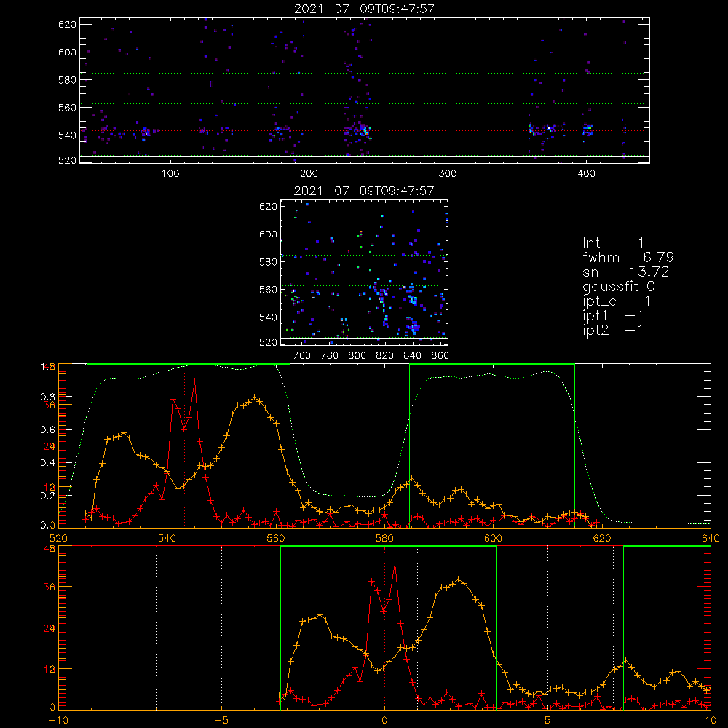The width and height of the screenshot is (728, 728).
Task: Select the 'fwhm 6.79' readout line
Action: tap(628, 257)
